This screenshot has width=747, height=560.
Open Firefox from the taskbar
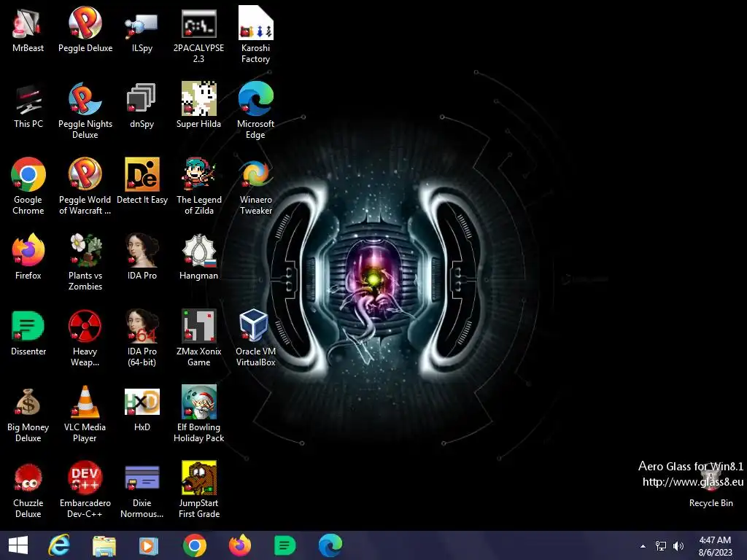click(x=240, y=545)
